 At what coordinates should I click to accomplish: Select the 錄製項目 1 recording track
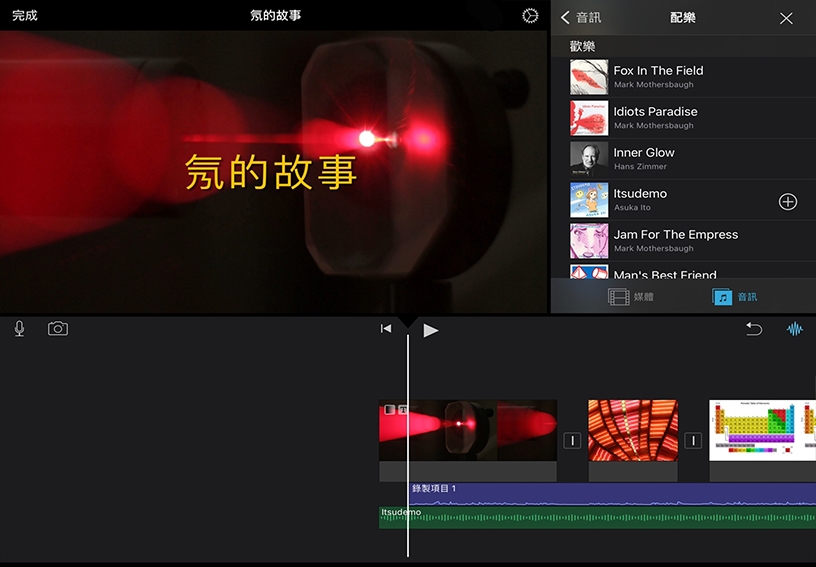click(x=600, y=494)
